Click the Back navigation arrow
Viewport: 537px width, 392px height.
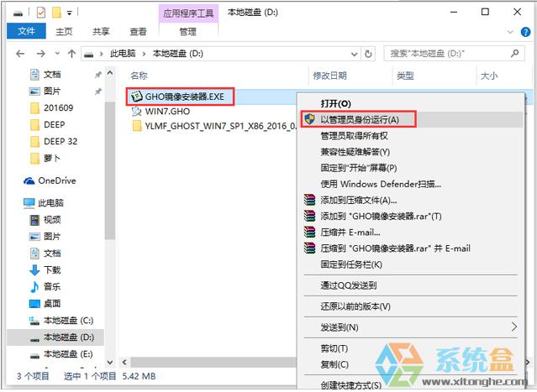point(20,54)
